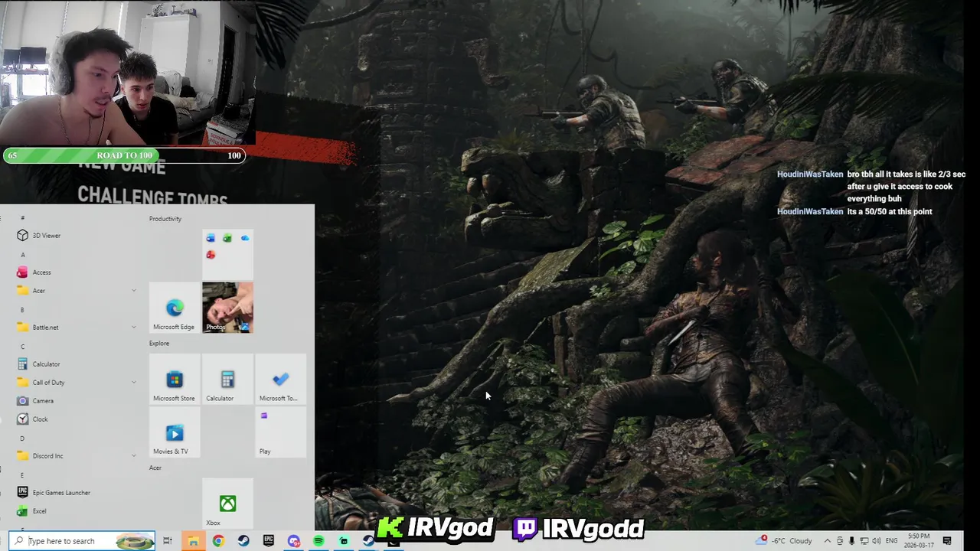Open Steam icon beside Chrome on taskbar
This screenshot has width=980, height=551.
tap(243, 541)
